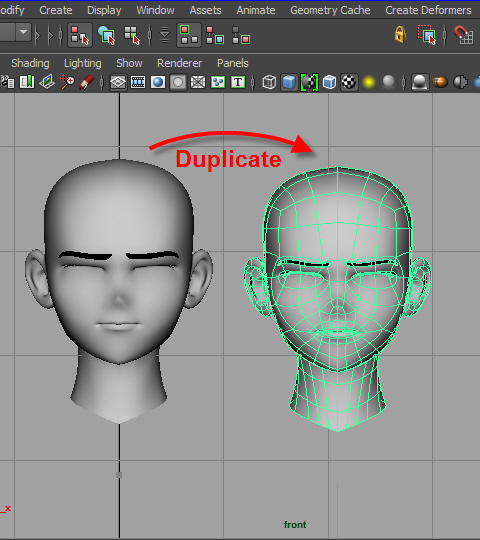Click the grease pencil tool icon
This screenshot has height=540, width=480.
pos(86,82)
